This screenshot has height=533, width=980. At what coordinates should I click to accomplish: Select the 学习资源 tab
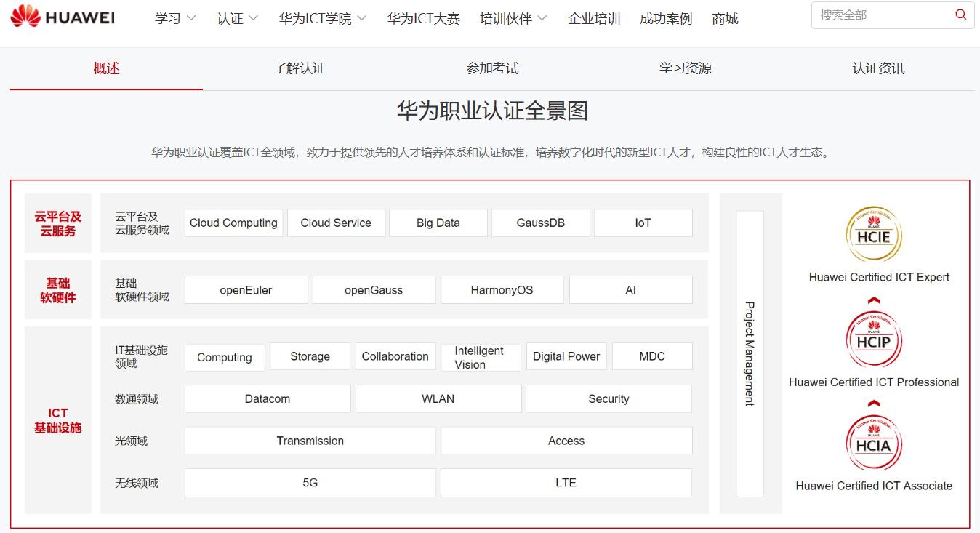[x=685, y=68]
